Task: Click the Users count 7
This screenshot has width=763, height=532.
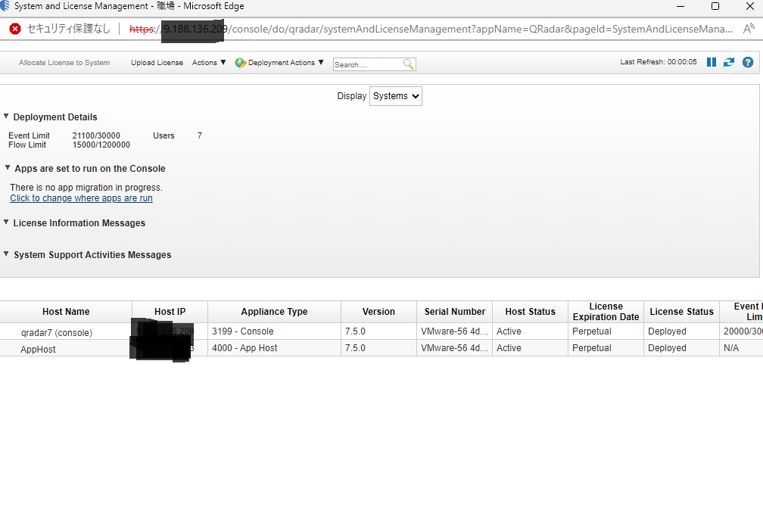Action: coord(200,135)
